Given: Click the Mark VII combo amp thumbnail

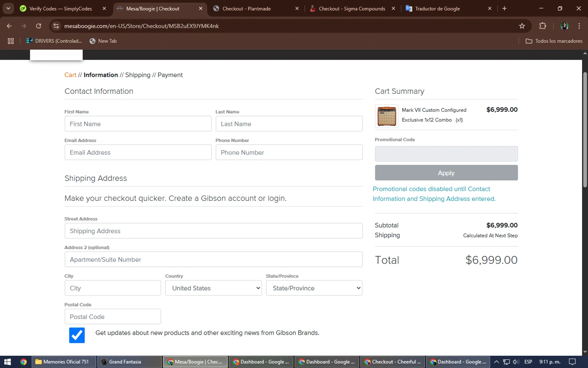Looking at the screenshot, I should tap(387, 116).
